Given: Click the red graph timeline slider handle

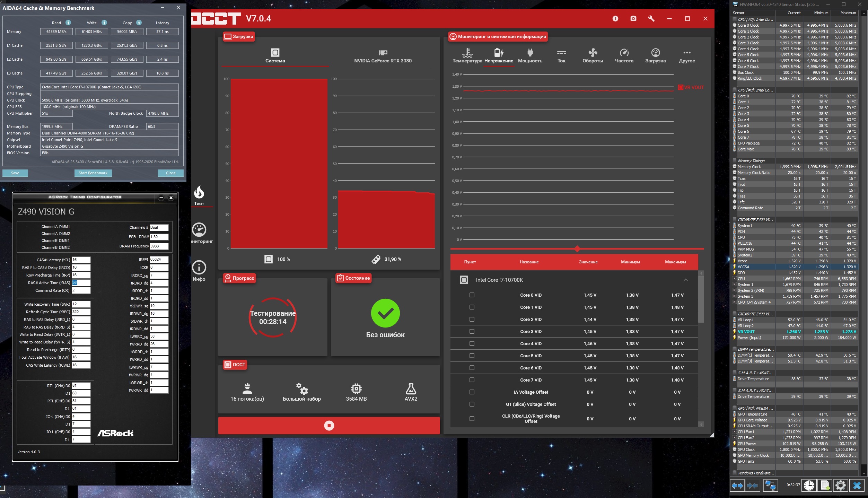Looking at the screenshot, I should 577,249.
